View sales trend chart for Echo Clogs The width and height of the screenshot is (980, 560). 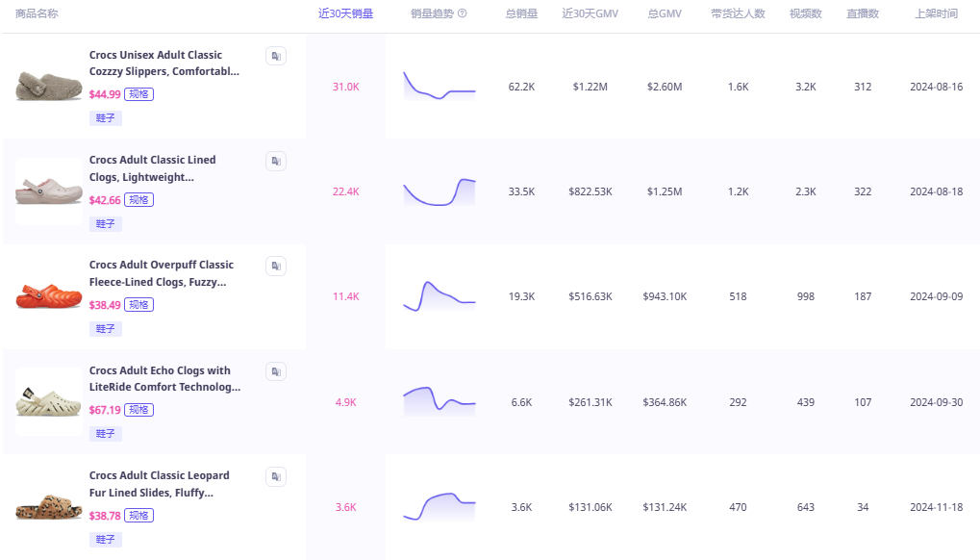pyautogui.click(x=440, y=401)
